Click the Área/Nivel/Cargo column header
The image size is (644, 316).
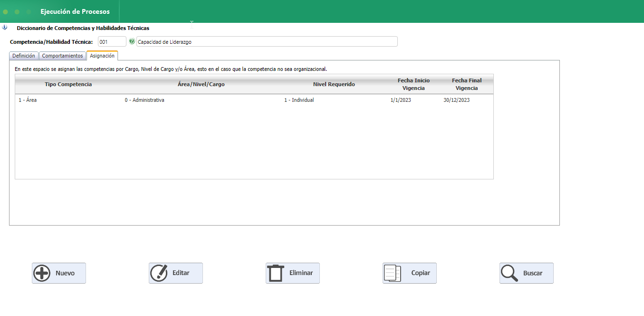click(198, 84)
